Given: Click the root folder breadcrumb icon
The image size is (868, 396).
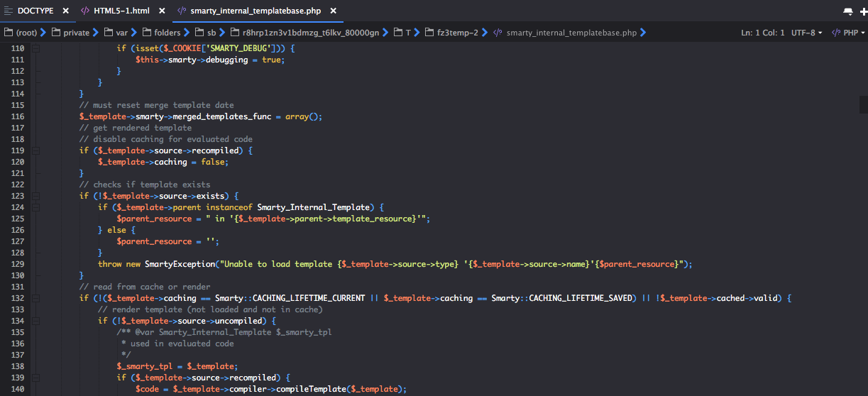Looking at the screenshot, I should (x=9, y=33).
